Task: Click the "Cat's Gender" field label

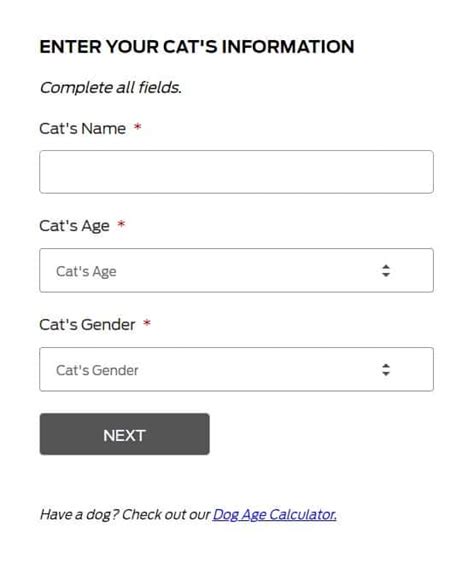Action: coord(87,324)
